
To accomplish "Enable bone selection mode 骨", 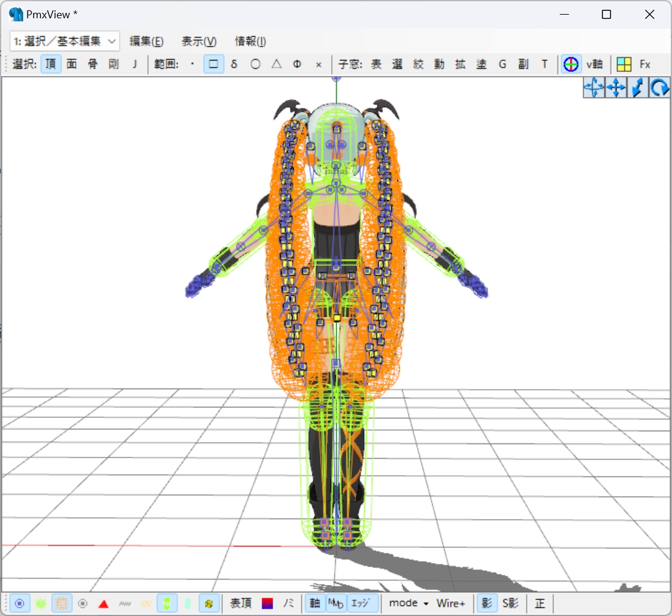I will click(93, 64).
